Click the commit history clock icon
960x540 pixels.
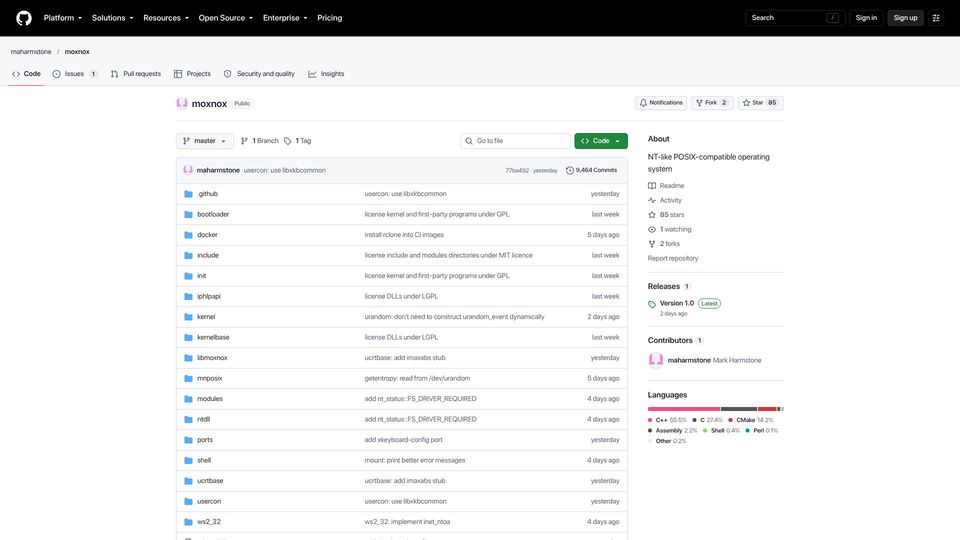coord(569,170)
